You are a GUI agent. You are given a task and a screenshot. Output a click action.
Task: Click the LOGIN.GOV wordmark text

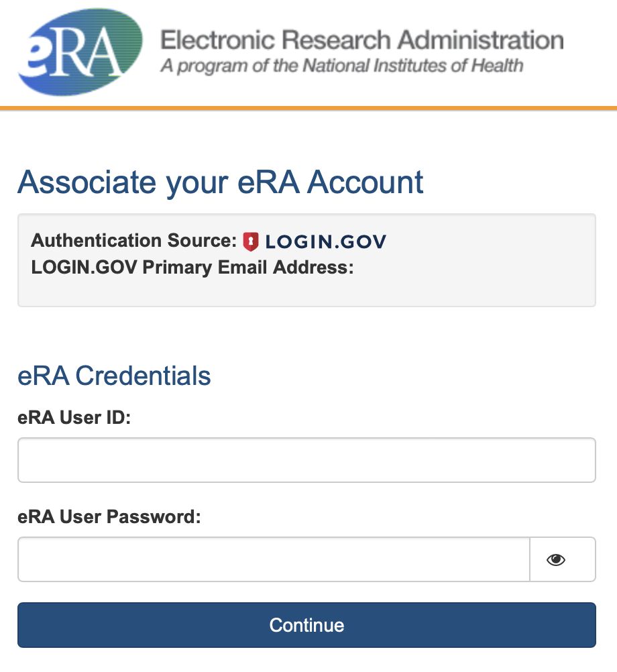click(x=326, y=241)
